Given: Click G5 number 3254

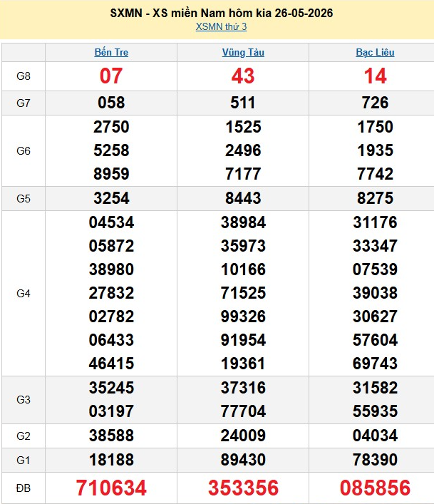Looking at the screenshot, I should [x=111, y=198].
